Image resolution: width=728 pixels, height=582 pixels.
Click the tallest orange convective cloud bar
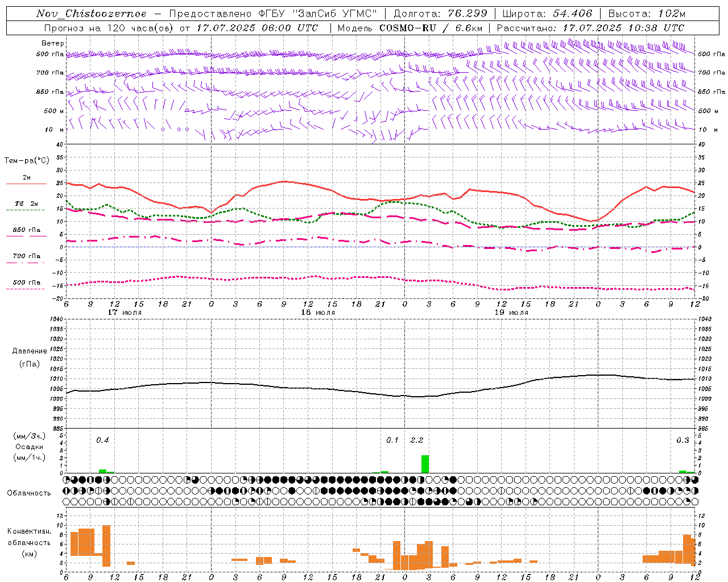click(106, 546)
